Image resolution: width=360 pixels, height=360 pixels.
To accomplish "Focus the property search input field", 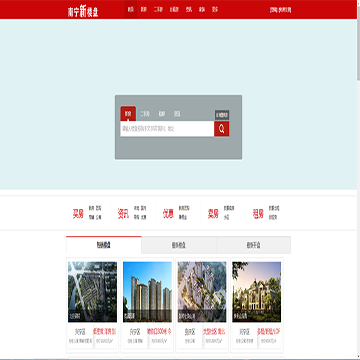I will tap(167, 129).
